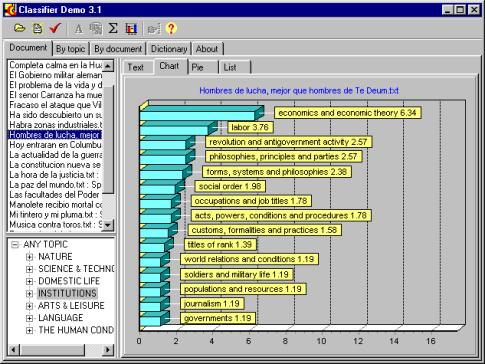Click the open folder toolbar icon
Screen dimensions: 485x364
(20, 29)
